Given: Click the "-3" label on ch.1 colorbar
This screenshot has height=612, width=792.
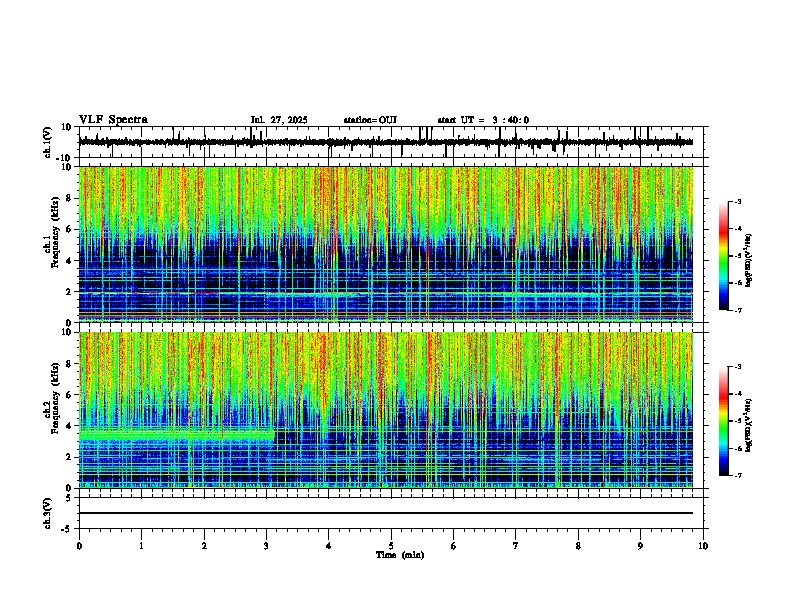Looking at the screenshot, I should point(737,201).
